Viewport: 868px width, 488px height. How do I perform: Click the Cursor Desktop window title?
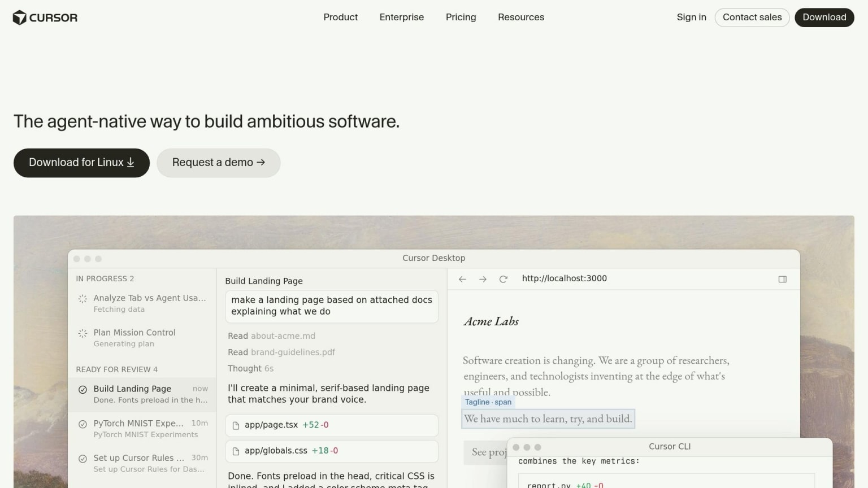pos(433,258)
